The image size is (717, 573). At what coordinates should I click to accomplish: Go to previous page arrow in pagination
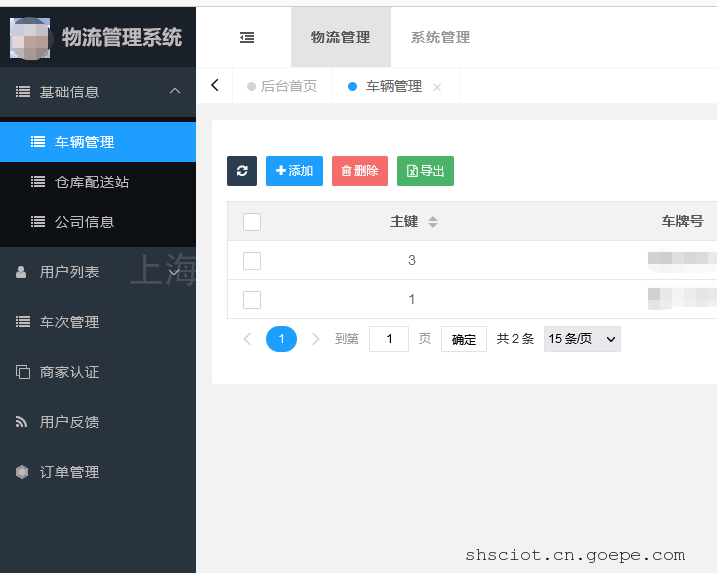coord(247,339)
